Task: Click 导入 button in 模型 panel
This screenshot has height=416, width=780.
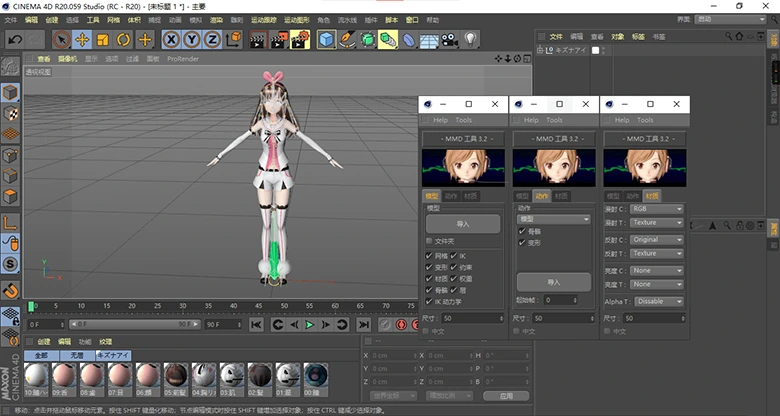Action: point(463,224)
